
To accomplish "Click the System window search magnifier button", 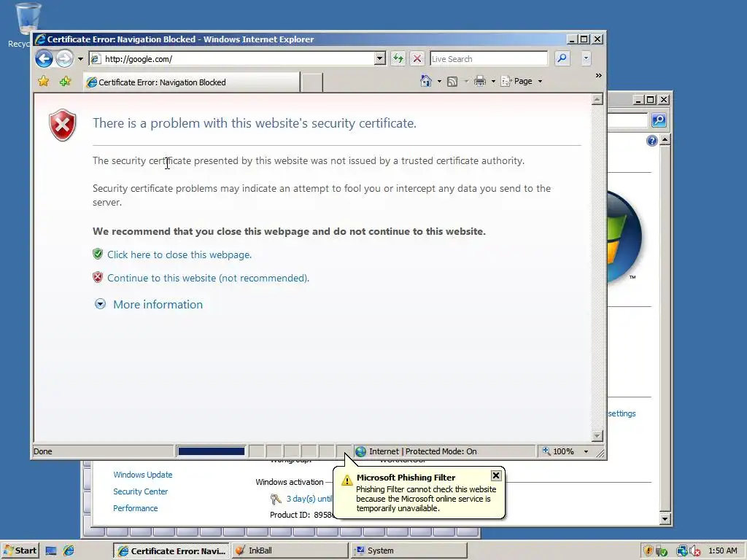I will [x=659, y=120].
